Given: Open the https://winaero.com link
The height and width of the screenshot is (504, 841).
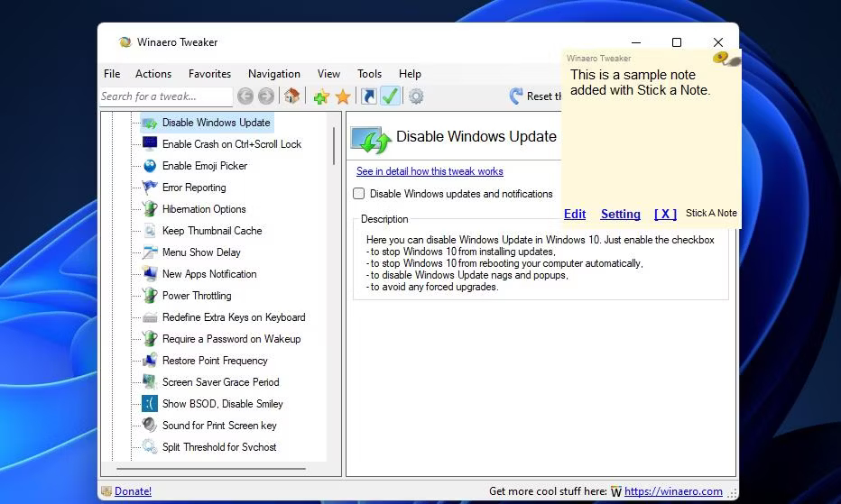Looking at the screenshot, I should click(x=673, y=491).
